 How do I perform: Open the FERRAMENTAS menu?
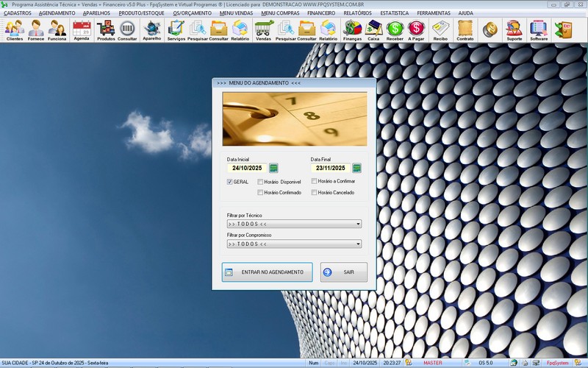pos(434,13)
